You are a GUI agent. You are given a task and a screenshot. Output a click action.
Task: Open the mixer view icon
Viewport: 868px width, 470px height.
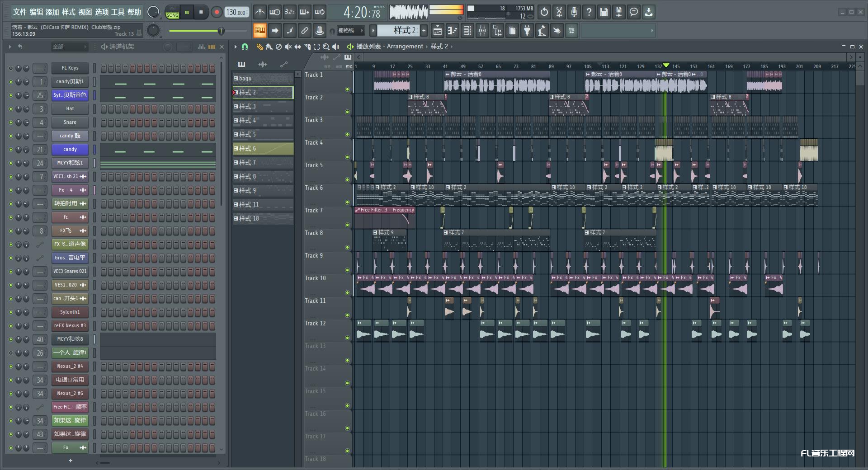(x=482, y=31)
